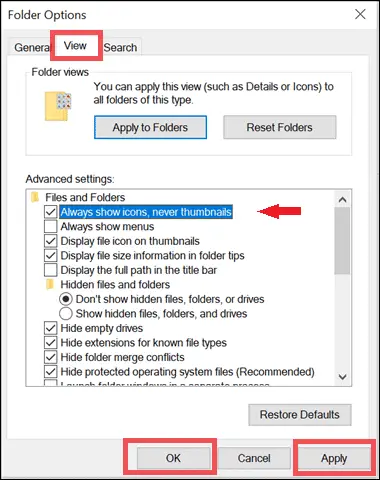
Task: Click the Hidden files and folders icon
Action: [50, 285]
